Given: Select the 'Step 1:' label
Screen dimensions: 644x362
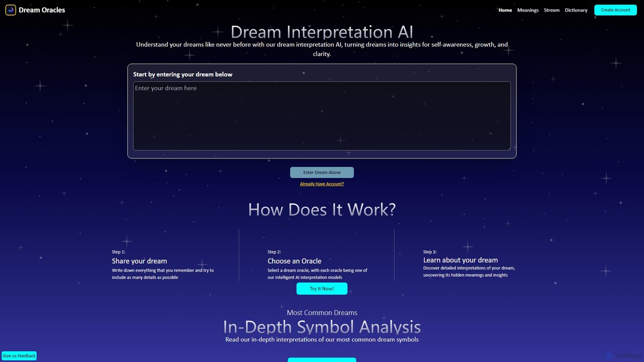Looking at the screenshot, I should pos(119,252).
